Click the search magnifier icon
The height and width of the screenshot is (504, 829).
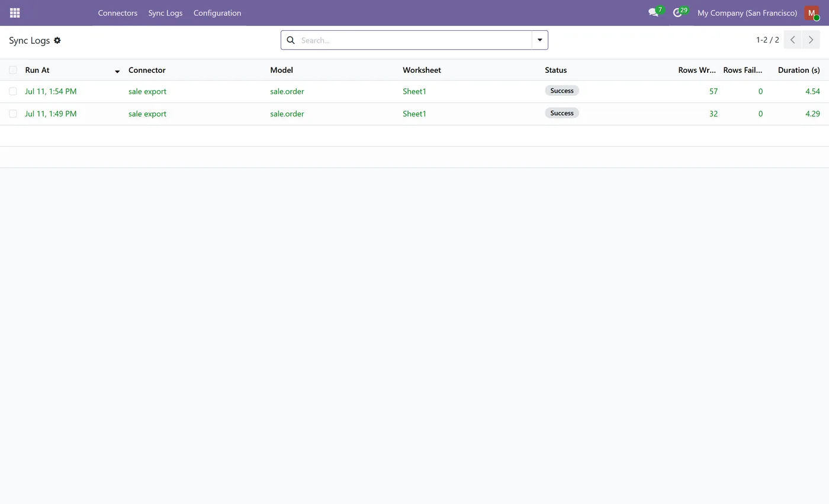tap(291, 40)
